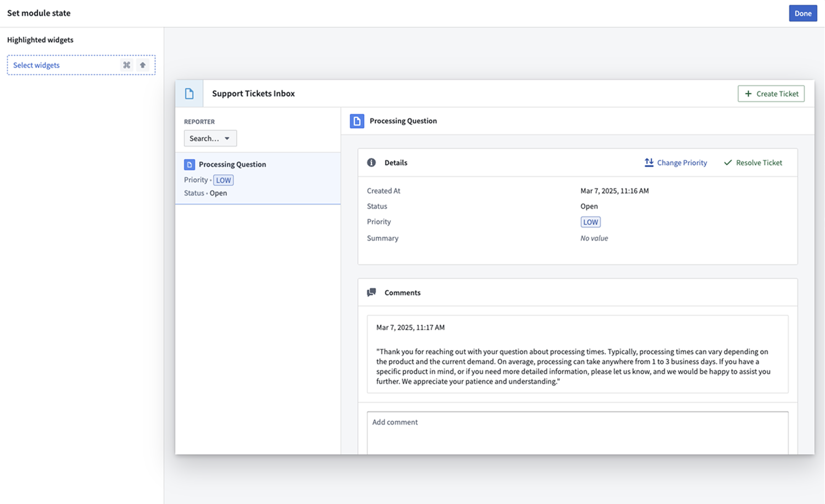Image resolution: width=825 pixels, height=504 pixels.
Task: Click the Set module state title
Action: 39,13
